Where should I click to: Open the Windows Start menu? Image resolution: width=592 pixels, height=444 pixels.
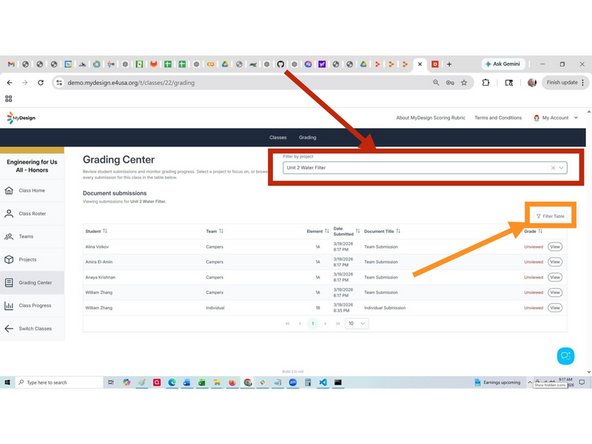7,382
